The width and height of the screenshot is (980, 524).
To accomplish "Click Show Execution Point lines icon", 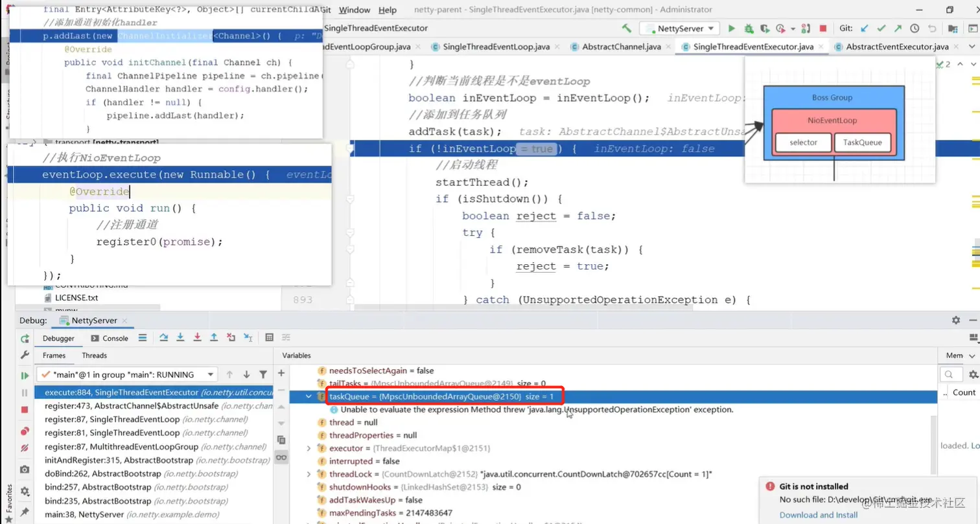I will click(142, 338).
